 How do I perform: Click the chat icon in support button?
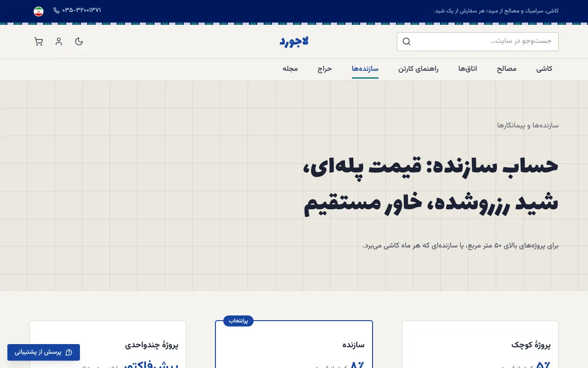[69, 352]
